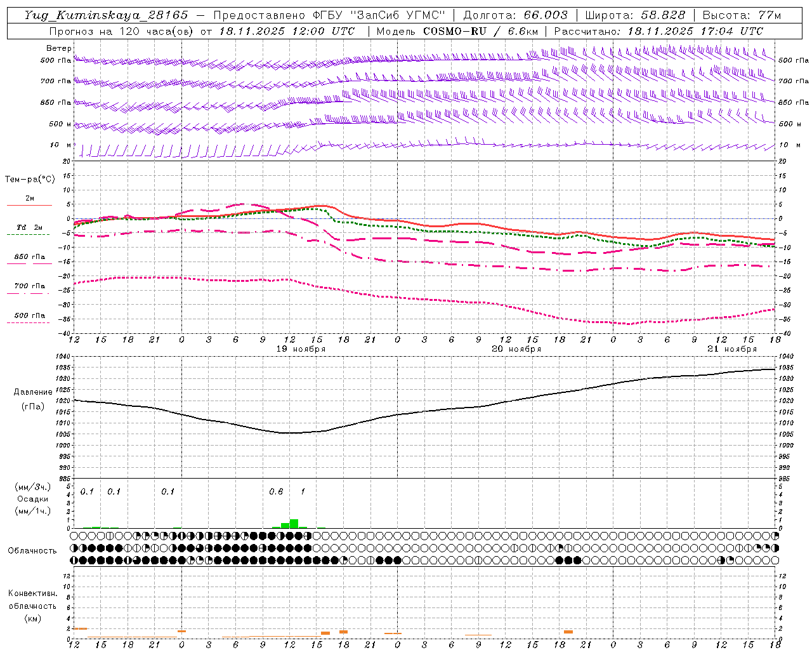
Task: Click the Тем-ра(°C) axis title
Action: pos(30,180)
